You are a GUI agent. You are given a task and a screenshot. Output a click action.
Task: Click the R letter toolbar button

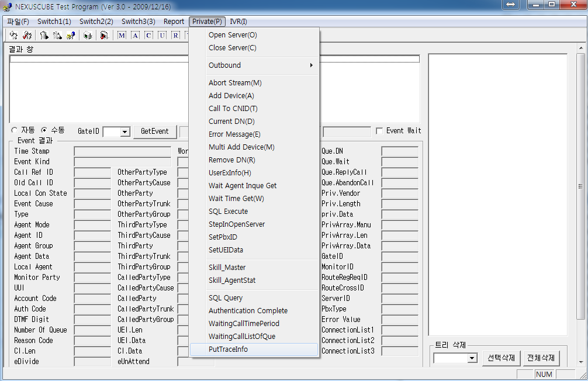175,35
